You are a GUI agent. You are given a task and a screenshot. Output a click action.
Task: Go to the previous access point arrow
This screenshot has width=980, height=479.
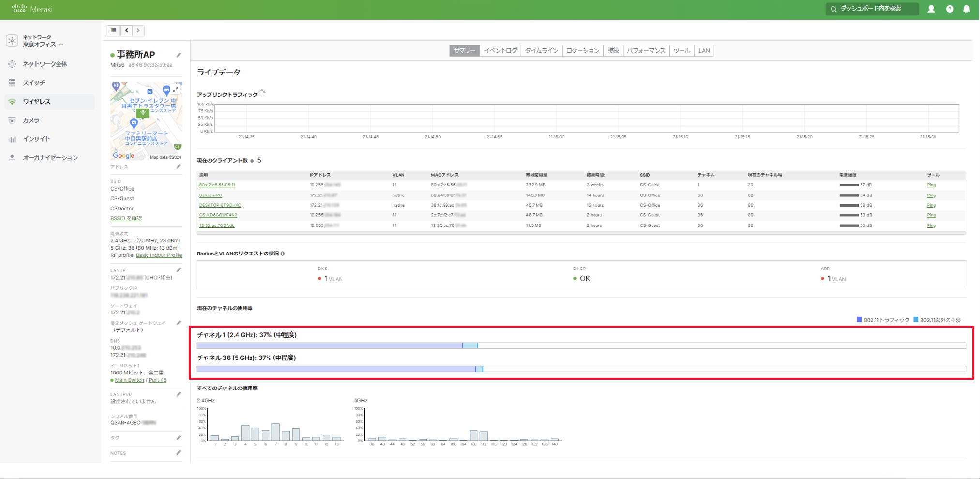pyautogui.click(x=127, y=30)
